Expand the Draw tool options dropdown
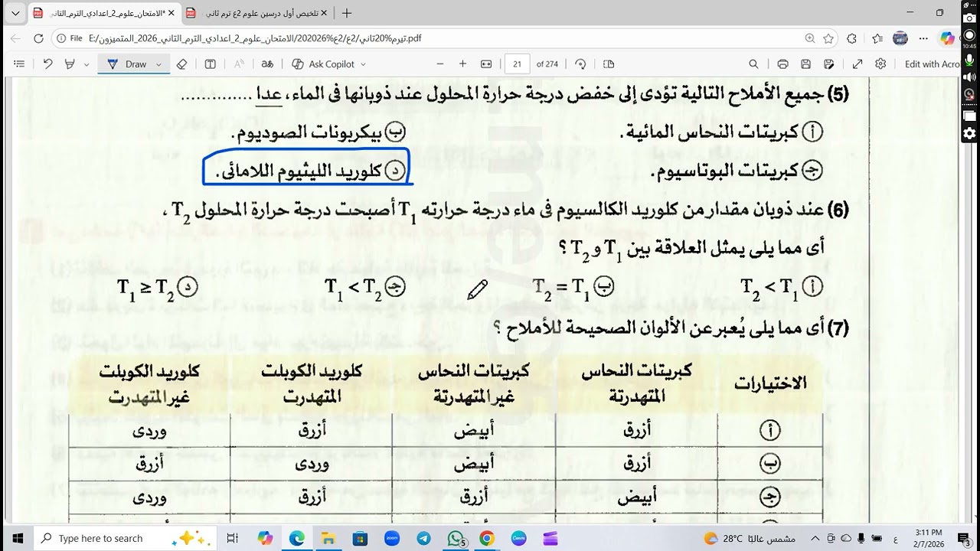This screenshot has height=551, width=980. tap(158, 64)
